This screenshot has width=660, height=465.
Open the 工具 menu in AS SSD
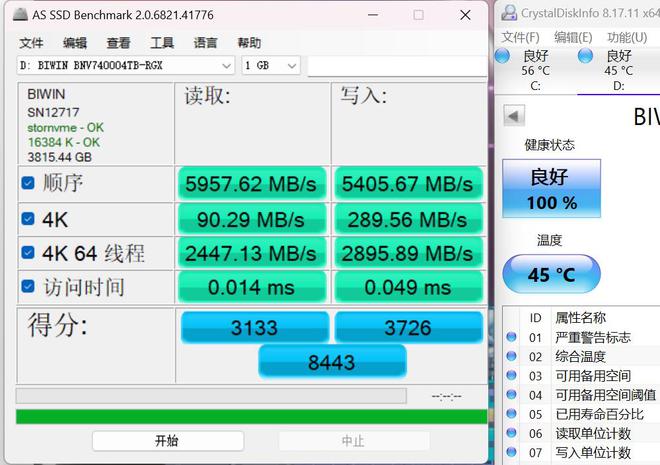pyautogui.click(x=162, y=43)
